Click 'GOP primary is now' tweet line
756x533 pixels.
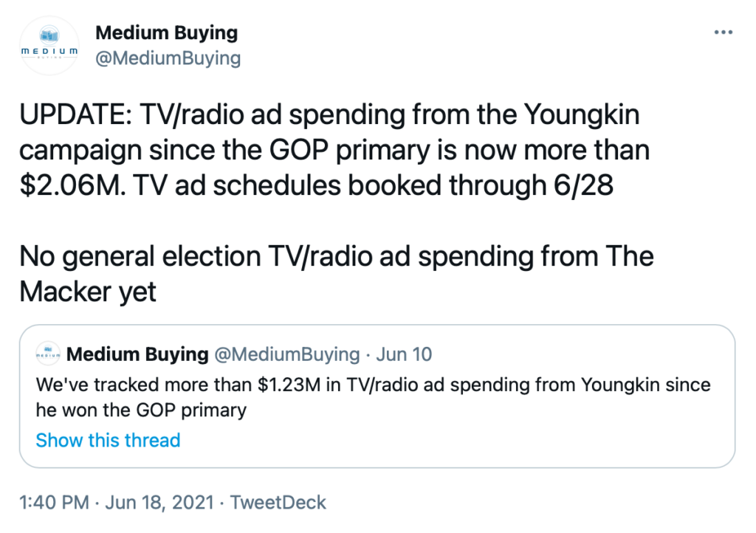coord(393,150)
